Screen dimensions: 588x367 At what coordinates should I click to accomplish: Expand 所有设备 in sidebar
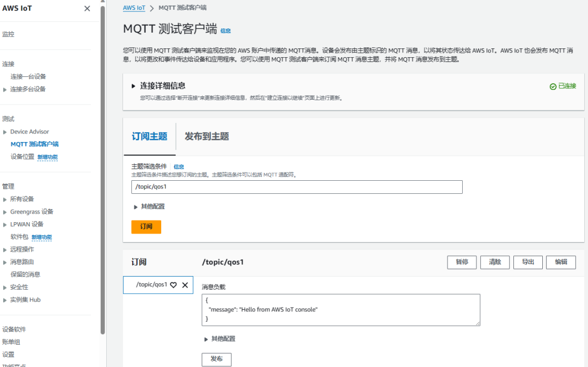[x=5, y=199]
